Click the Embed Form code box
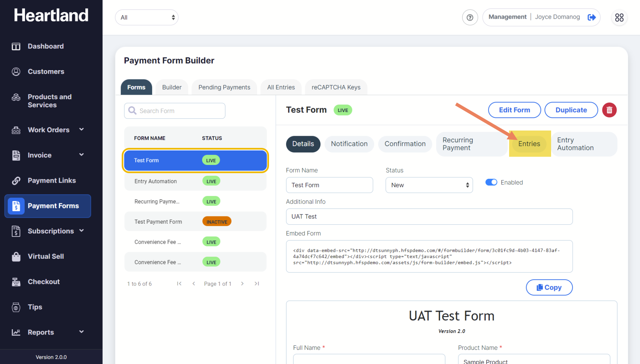This screenshot has height=364, width=640. click(429, 256)
